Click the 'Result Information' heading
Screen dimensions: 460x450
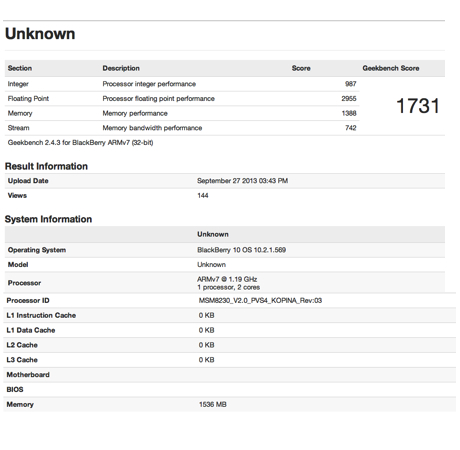coord(46,166)
